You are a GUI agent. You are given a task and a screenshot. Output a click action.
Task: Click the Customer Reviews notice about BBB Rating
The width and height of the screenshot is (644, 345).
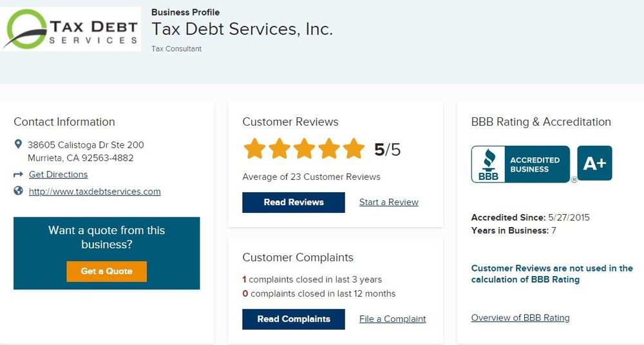[552, 274]
